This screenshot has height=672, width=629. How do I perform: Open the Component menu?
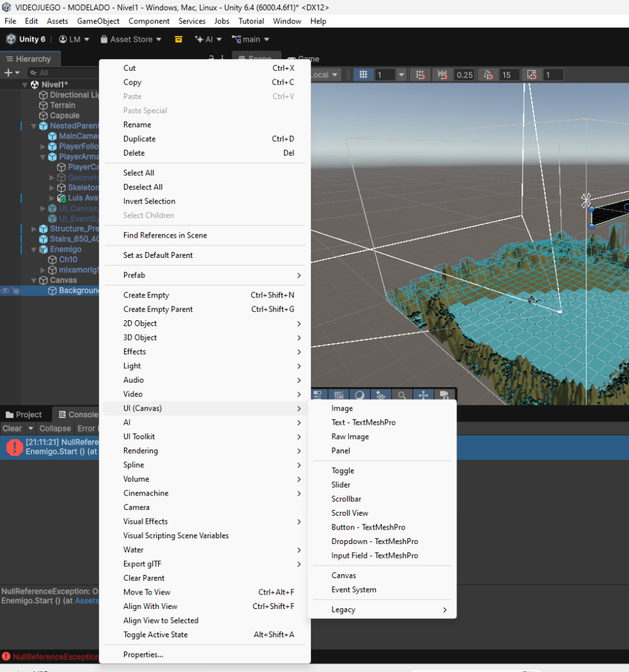click(x=149, y=21)
